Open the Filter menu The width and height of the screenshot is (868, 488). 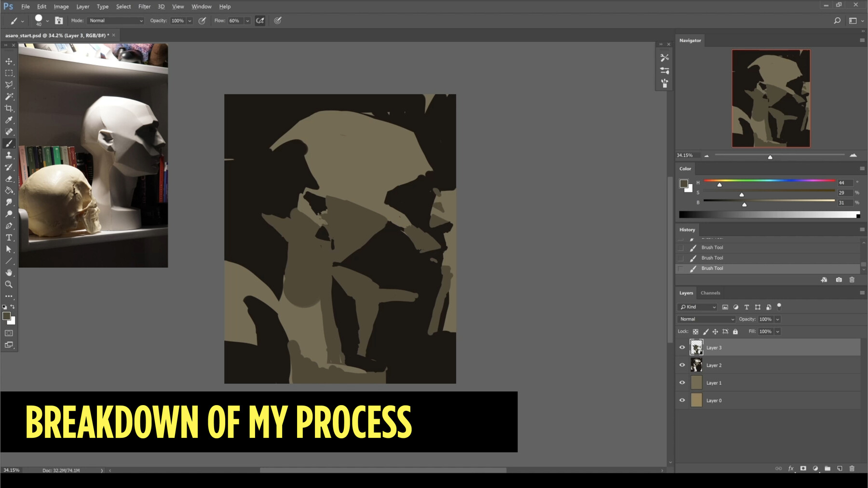click(x=144, y=6)
